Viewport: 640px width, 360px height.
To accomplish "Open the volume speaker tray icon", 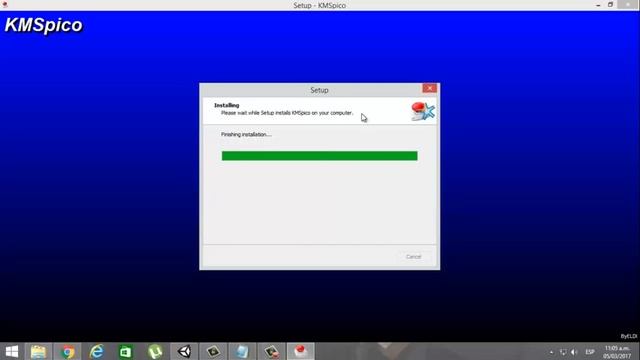I will pyautogui.click(x=574, y=352).
